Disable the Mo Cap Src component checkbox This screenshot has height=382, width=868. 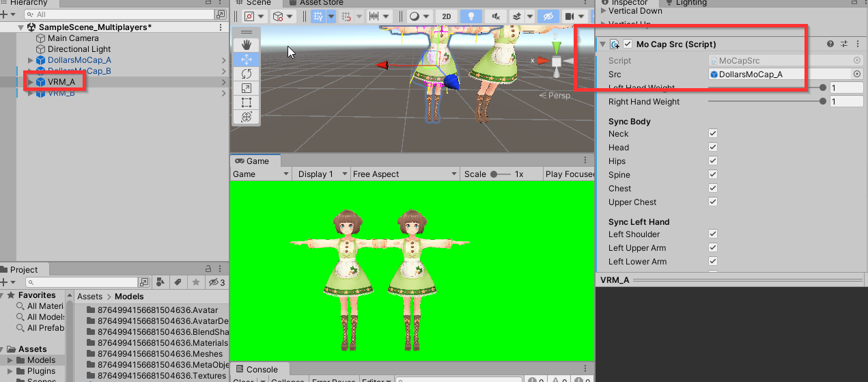pyautogui.click(x=628, y=44)
